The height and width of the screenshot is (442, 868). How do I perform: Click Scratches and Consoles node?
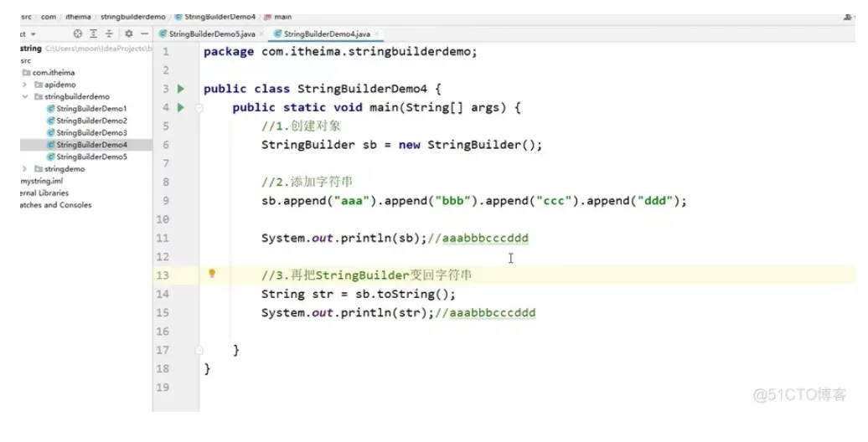tap(56, 205)
